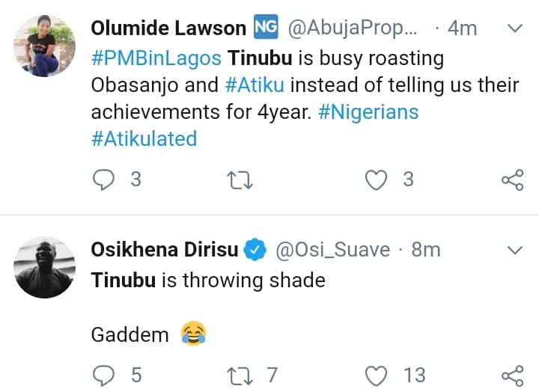Reply to Osikhena Dirisu's tweet
539x392 pixels.
click(x=103, y=373)
